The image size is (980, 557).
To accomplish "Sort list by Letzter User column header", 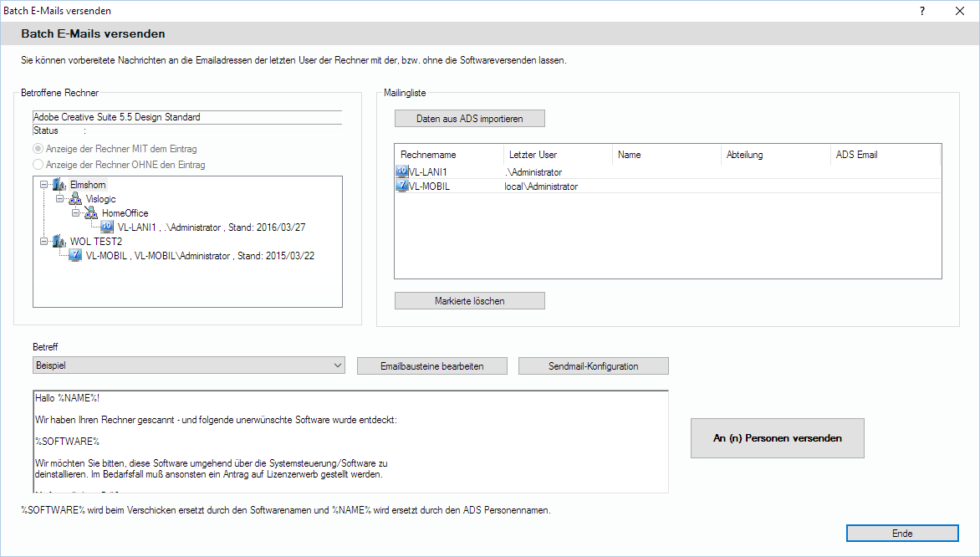I will (x=558, y=155).
